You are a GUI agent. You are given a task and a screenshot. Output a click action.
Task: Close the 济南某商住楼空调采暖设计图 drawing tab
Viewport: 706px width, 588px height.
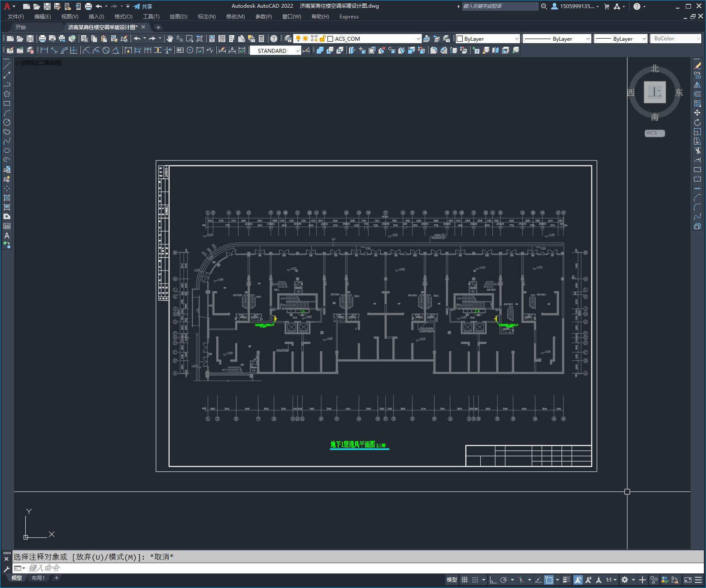point(143,27)
